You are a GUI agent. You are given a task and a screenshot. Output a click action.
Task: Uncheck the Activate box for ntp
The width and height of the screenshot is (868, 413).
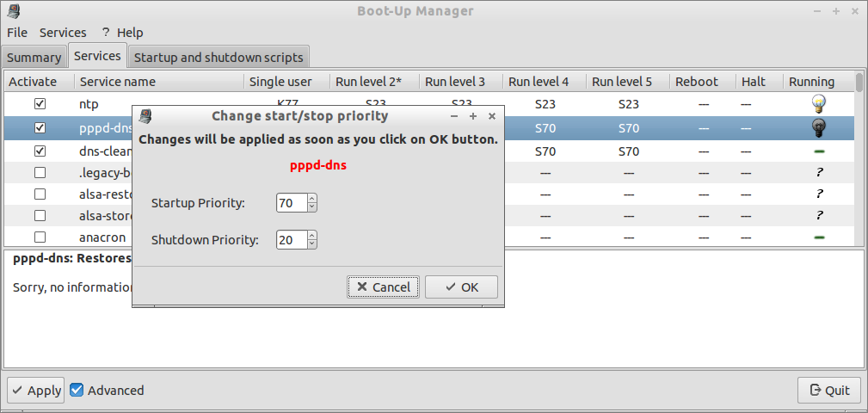click(x=40, y=103)
